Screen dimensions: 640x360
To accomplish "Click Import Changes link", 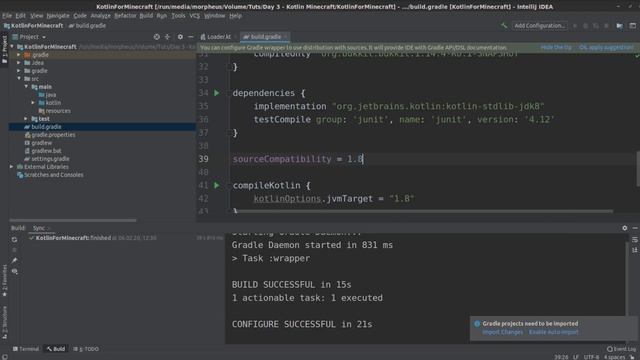I will click(502, 332).
